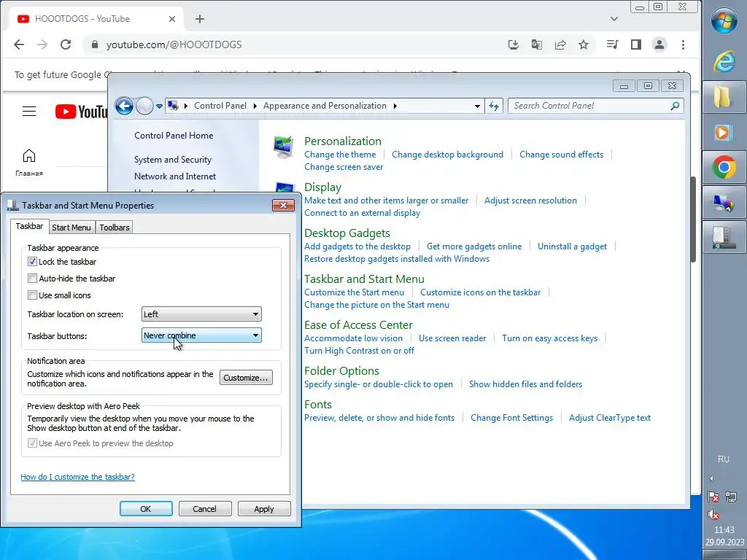Click Show hidden files and folders
The image size is (747, 560).
(525, 384)
